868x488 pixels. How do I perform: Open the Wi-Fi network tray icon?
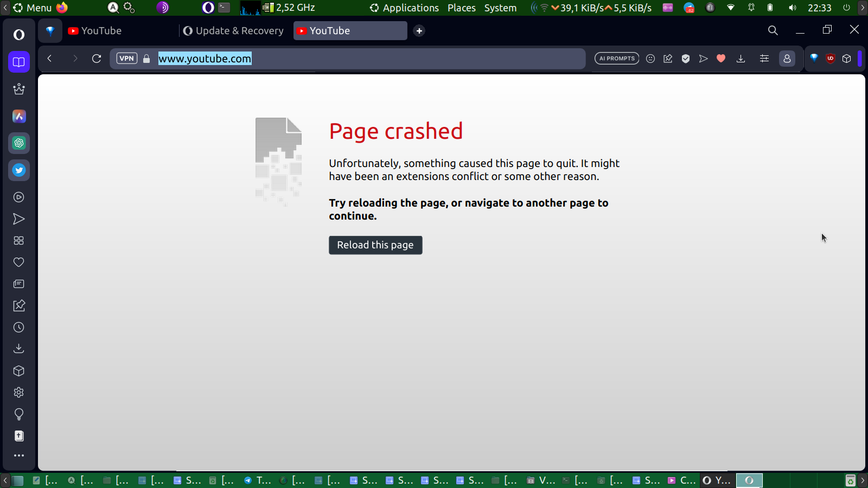coord(731,8)
